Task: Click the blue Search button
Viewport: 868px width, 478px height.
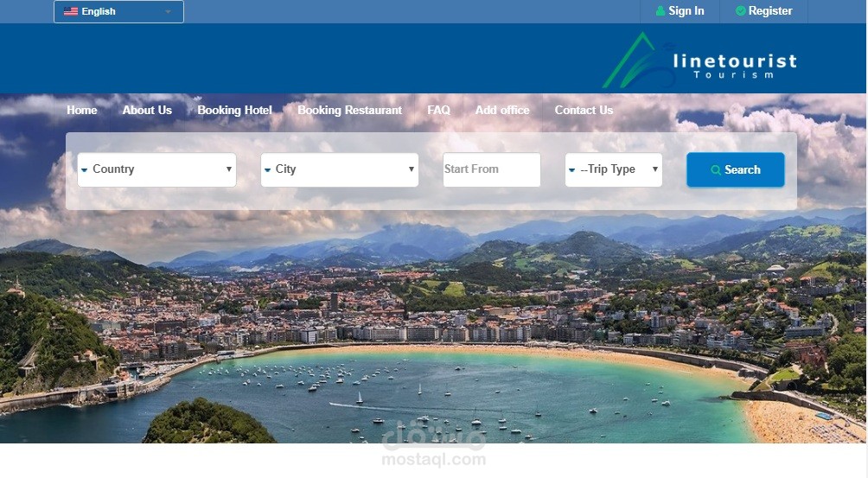Action: pyautogui.click(x=735, y=169)
